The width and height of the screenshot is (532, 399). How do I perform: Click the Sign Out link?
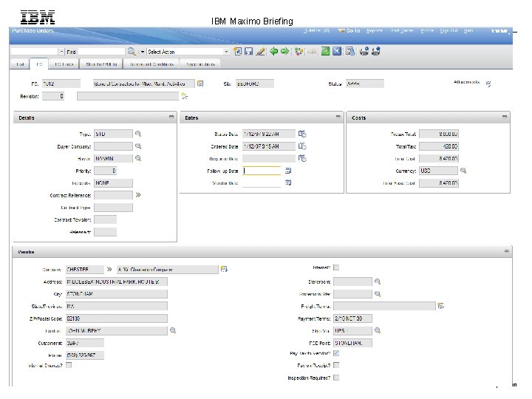[x=449, y=30]
